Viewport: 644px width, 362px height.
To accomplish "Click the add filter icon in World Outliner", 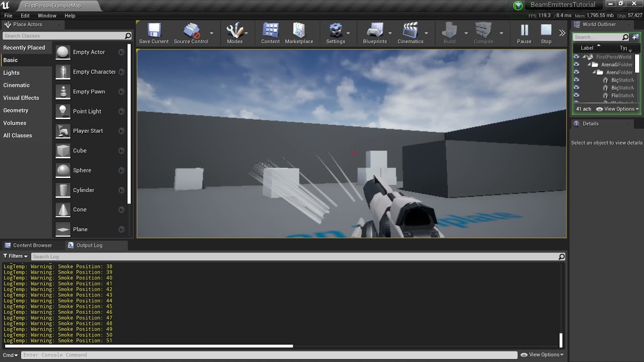I will click(635, 37).
